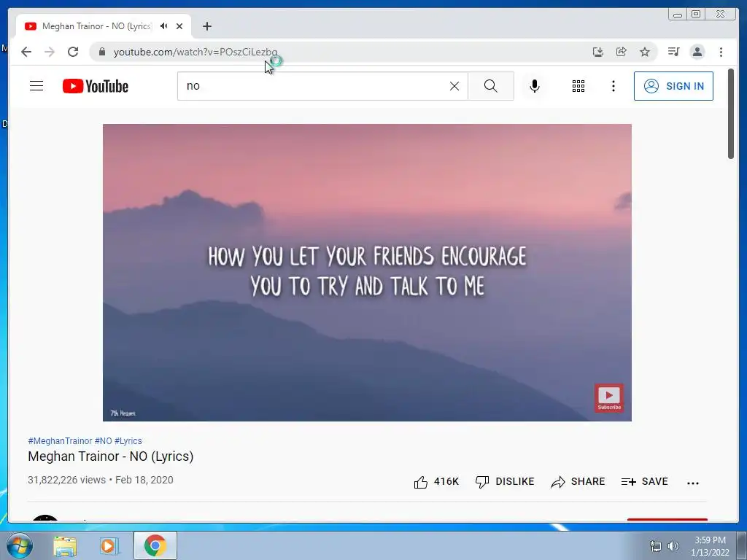747x560 pixels.
Task: Click the SHARE button
Action: click(x=578, y=482)
